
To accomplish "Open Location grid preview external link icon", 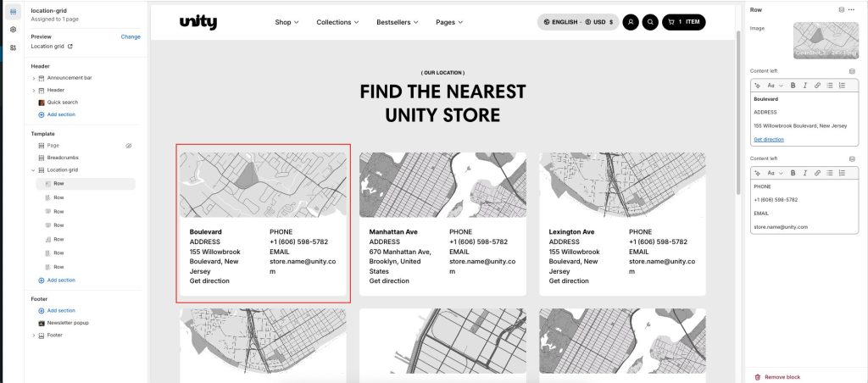I will (70, 47).
